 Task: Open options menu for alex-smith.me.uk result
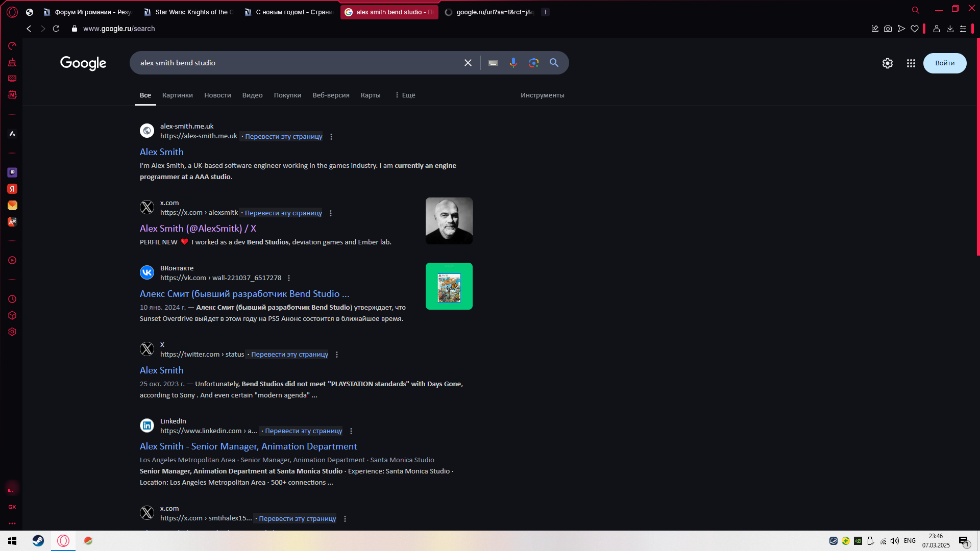[x=331, y=137]
